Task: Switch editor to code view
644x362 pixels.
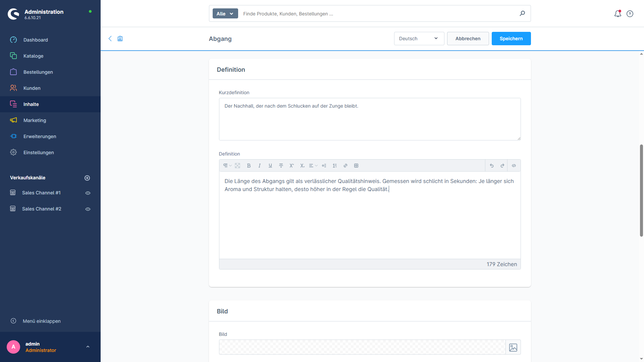Action: pos(514,166)
